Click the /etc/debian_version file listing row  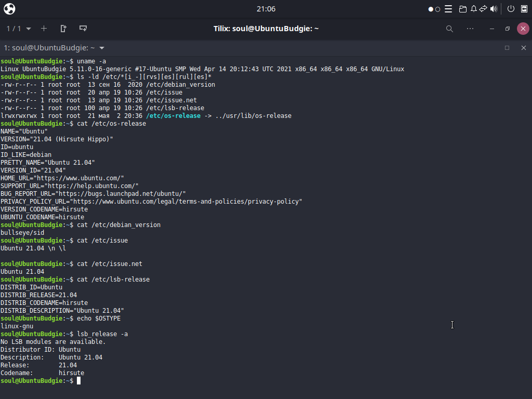[x=108, y=85]
